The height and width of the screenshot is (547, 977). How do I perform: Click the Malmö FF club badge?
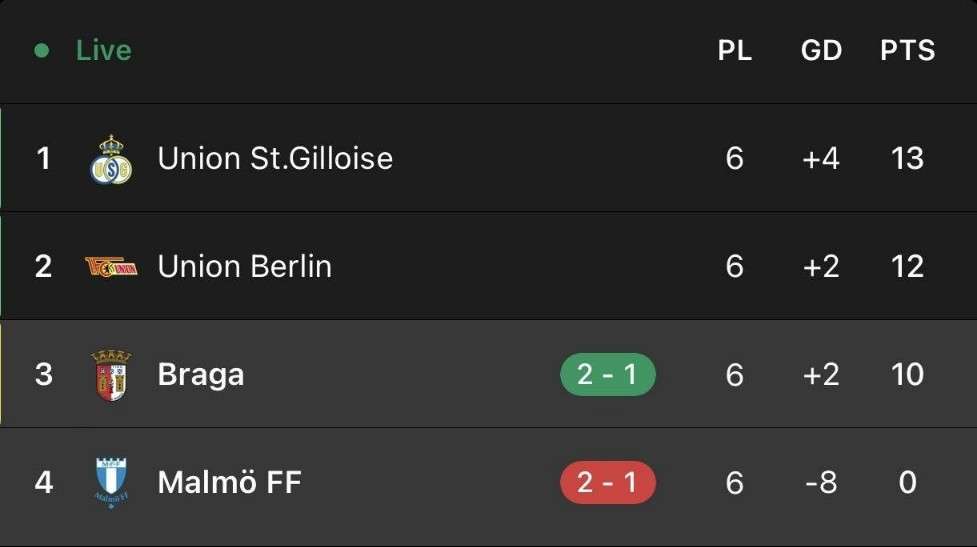click(x=111, y=483)
